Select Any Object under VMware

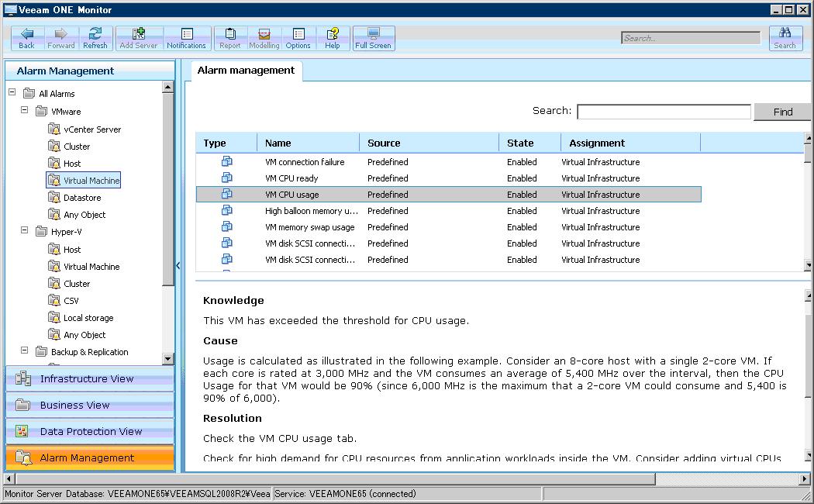pyautogui.click(x=85, y=215)
